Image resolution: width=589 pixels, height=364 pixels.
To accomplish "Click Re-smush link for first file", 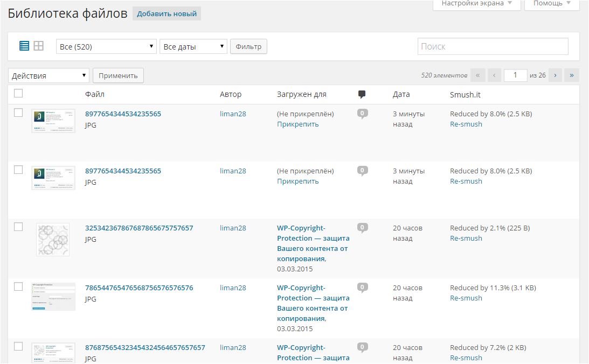I will point(466,124).
